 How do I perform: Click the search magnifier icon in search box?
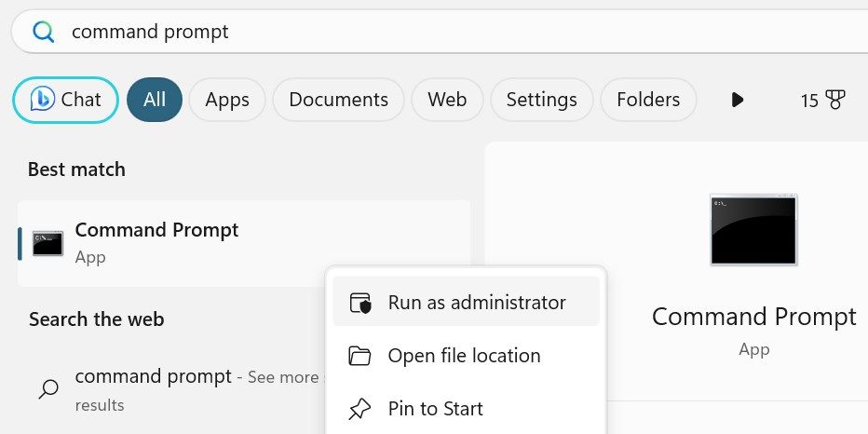43,33
